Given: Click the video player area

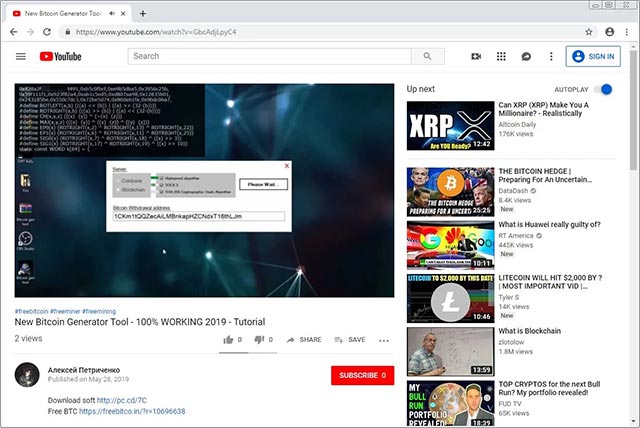Looking at the screenshot, I should 204,190.
